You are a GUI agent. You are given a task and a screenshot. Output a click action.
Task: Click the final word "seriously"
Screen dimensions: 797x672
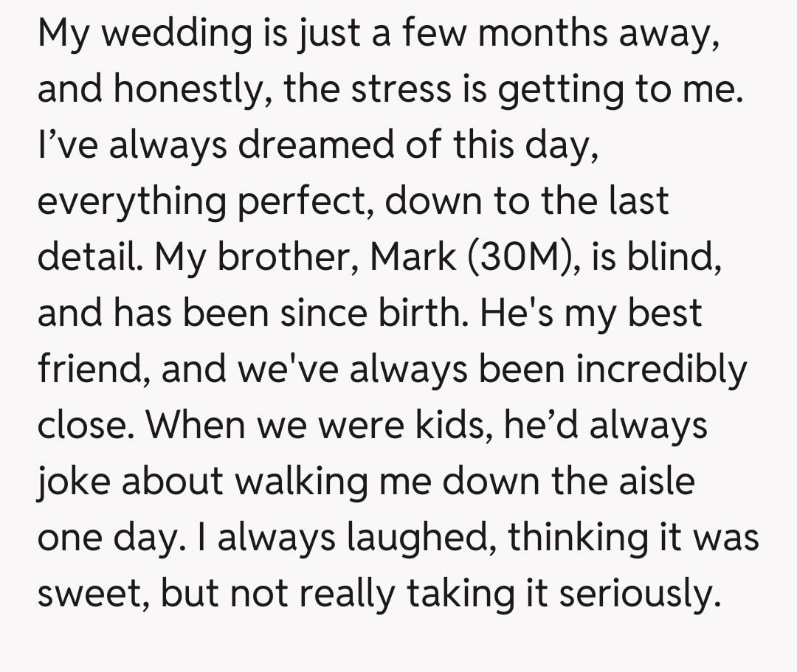[x=636, y=592]
